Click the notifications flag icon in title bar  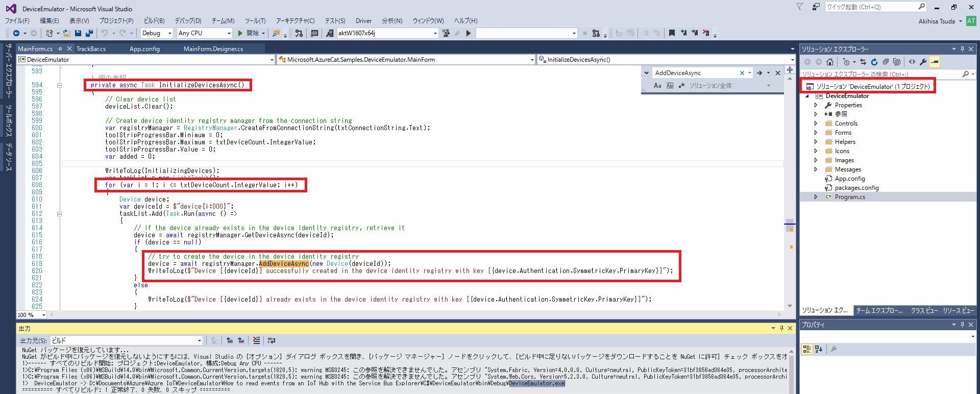pos(800,7)
